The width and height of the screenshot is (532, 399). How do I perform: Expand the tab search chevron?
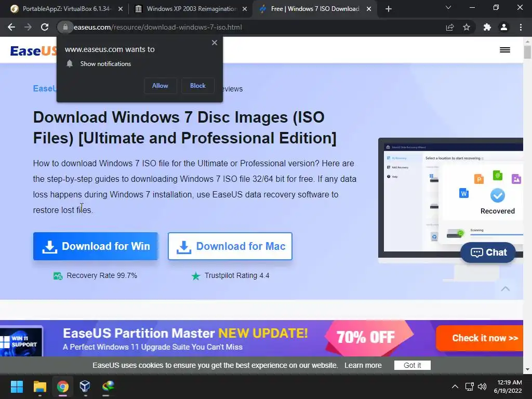tap(448, 7)
